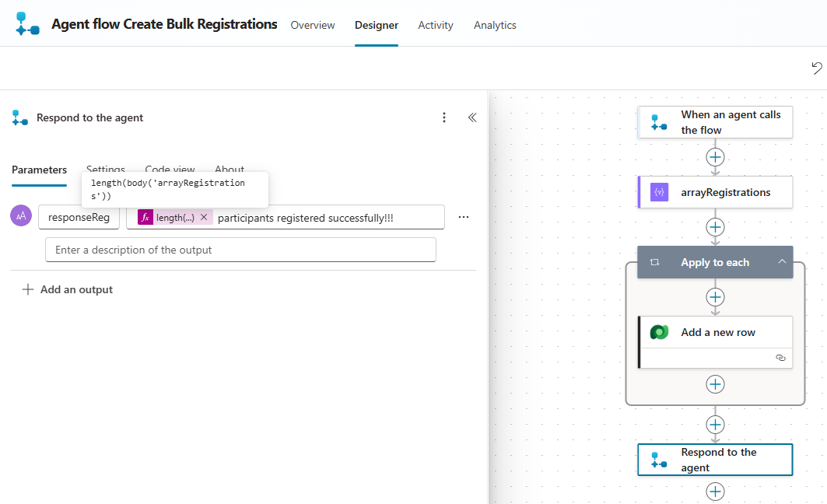Viewport: 827px width, 504px height.
Task: Collapse the Respond to the agent panel
Action: click(x=471, y=117)
